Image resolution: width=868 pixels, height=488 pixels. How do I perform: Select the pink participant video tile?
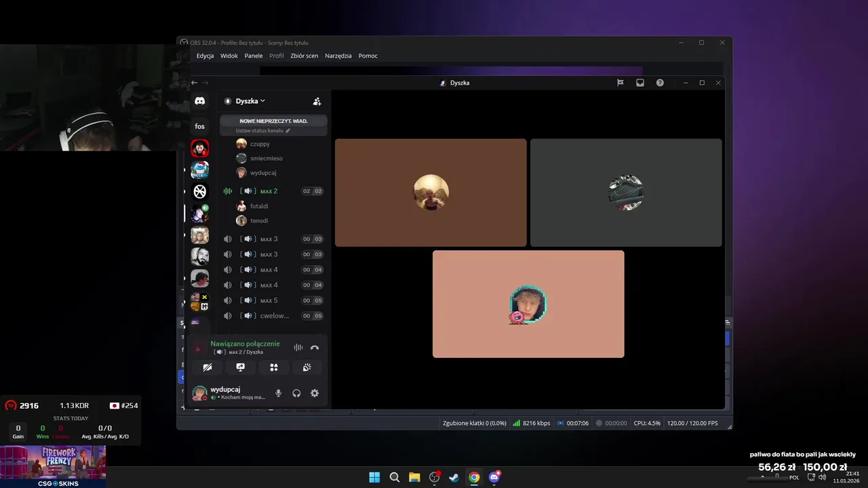(528, 304)
